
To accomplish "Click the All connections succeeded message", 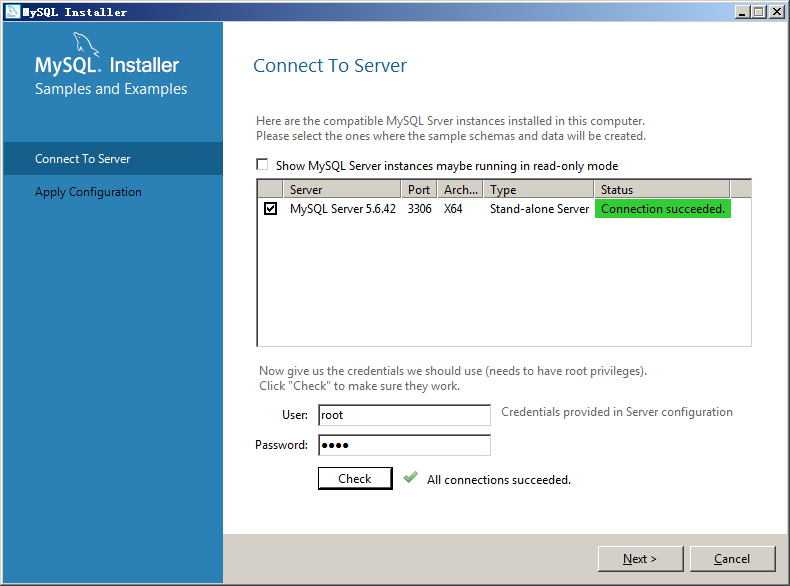I will [x=499, y=480].
